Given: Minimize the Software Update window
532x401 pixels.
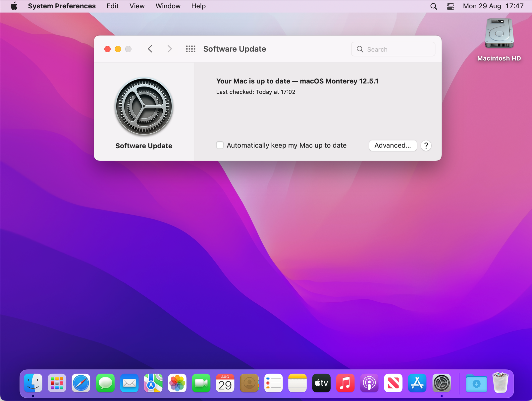Looking at the screenshot, I should point(118,49).
